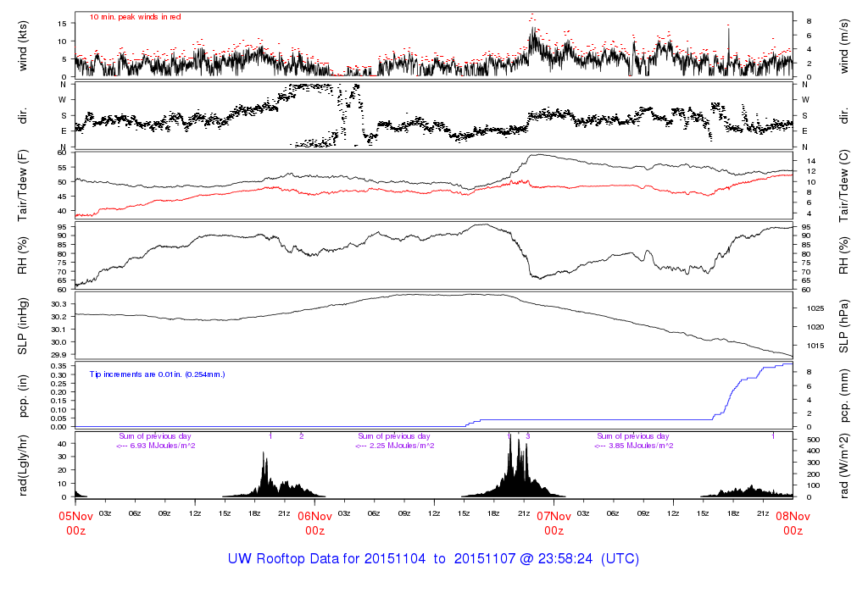Click the '06Nov' date label

coord(315,517)
